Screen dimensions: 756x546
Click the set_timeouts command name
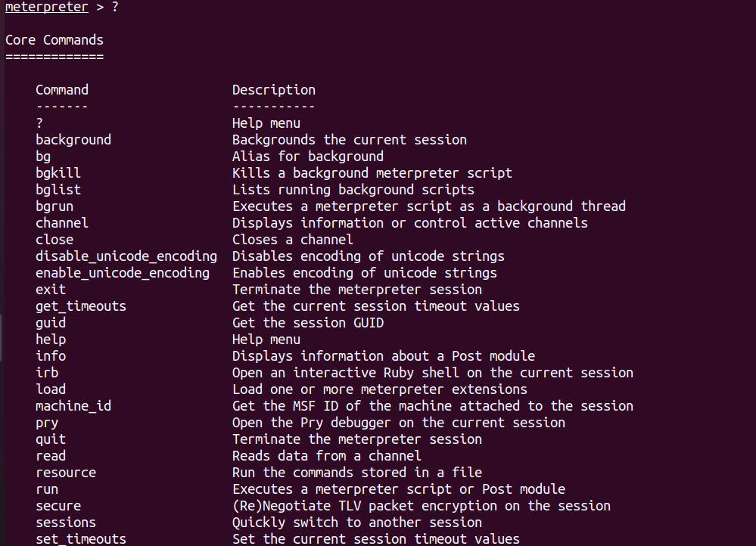[x=81, y=538]
